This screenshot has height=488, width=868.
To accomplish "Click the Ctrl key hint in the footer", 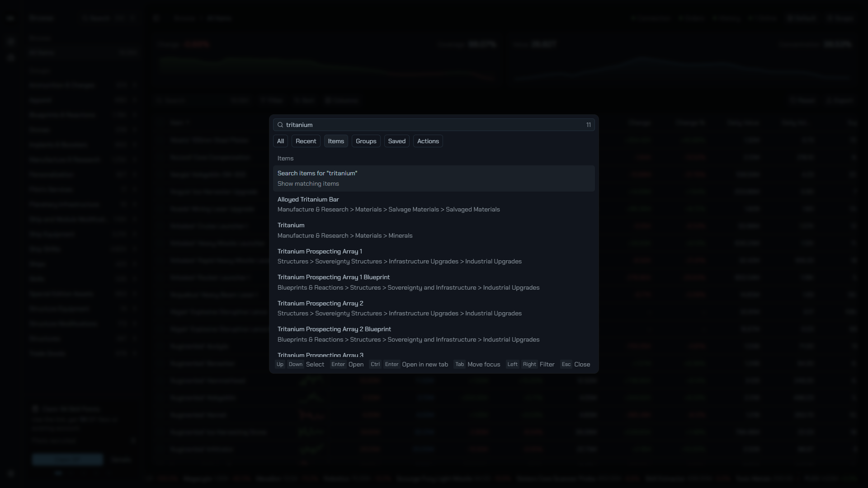I will [x=375, y=364].
